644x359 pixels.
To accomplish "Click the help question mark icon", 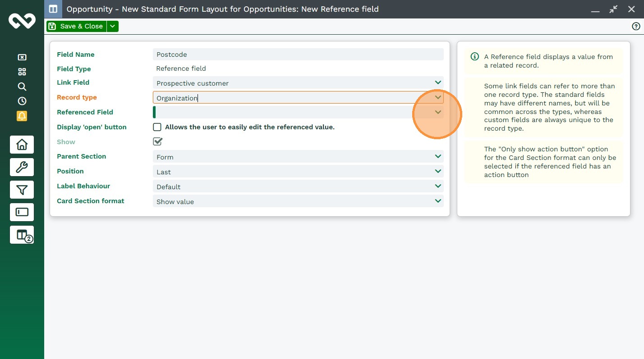I will (x=636, y=27).
